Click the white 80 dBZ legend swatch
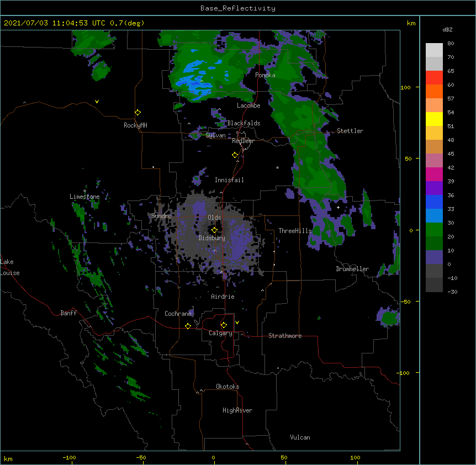This screenshot has width=476, height=465. pos(434,50)
